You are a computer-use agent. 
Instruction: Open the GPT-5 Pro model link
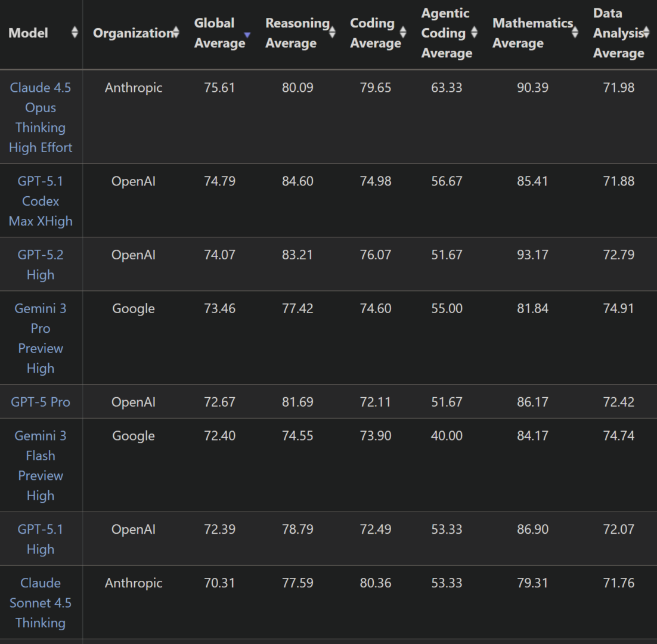(x=41, y=402)
